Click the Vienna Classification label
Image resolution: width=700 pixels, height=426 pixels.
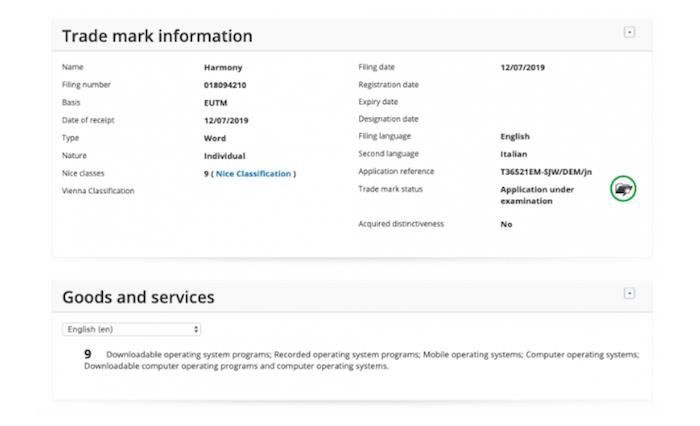(x=98, y=191)
